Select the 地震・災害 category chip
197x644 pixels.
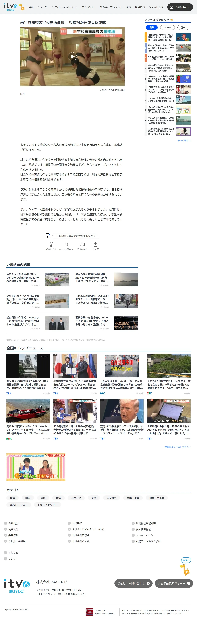[x=133, y=498]
